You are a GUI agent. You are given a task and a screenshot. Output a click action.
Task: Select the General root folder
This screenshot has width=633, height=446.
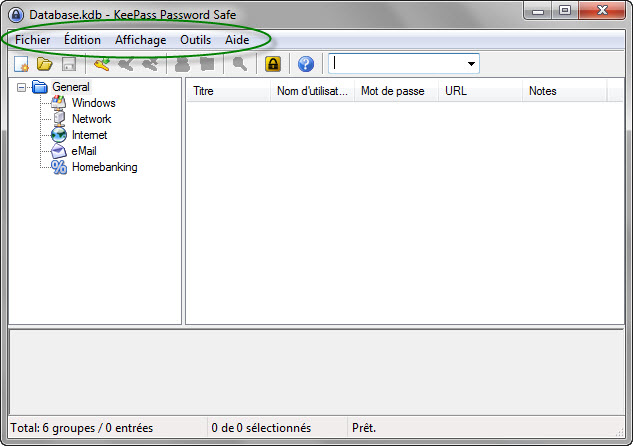tap(70, 87)
